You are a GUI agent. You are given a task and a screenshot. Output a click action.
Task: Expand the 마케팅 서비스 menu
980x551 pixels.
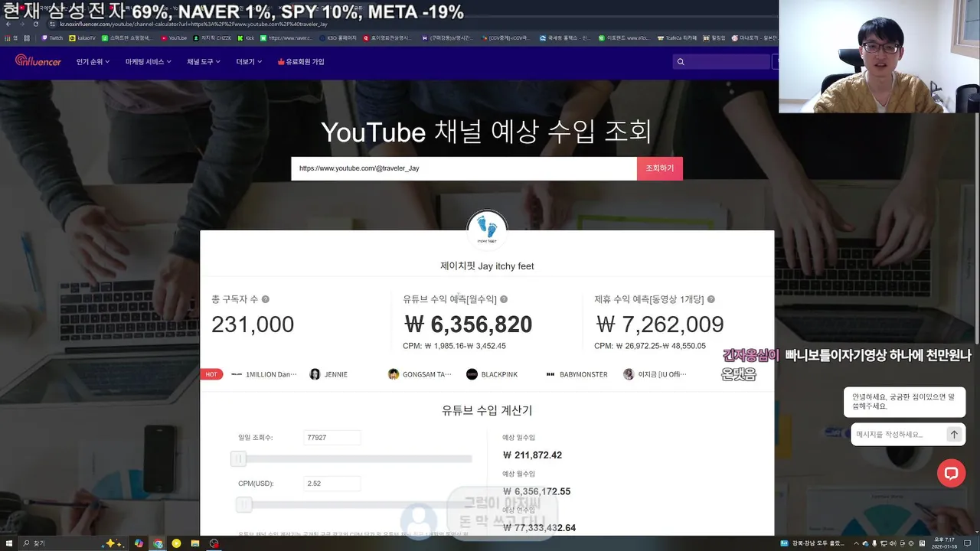click(x=148, y=61)
